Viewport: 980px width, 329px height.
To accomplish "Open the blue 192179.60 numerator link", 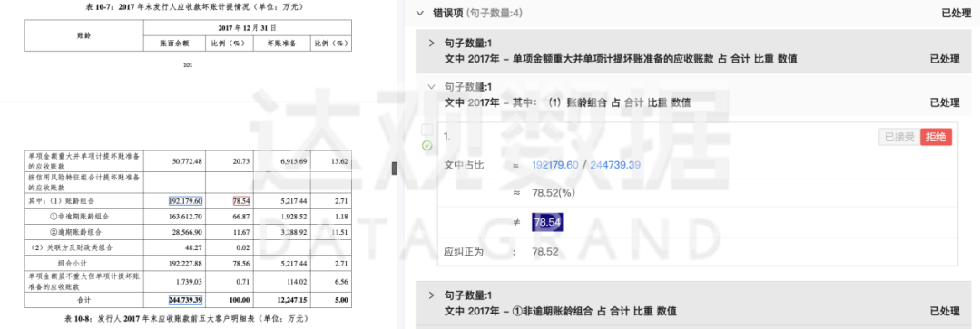I will point(555,166).
